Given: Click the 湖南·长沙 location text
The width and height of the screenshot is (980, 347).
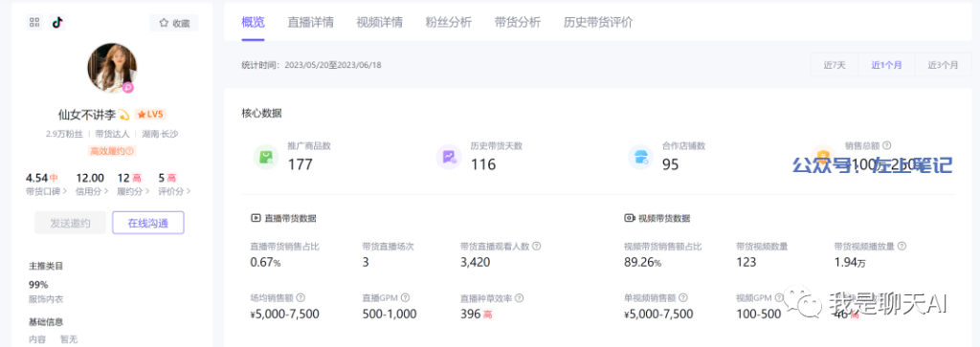Looking at the screenshot, I should point(160,134).
